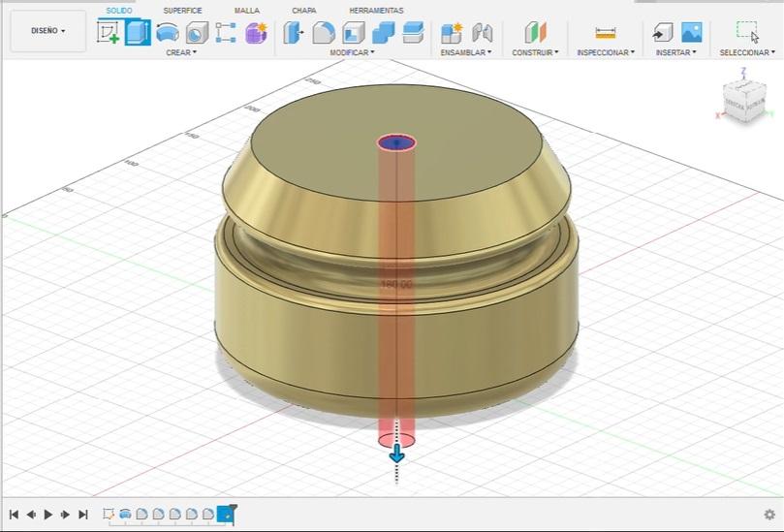Image resolution: width=784 pixels, height=532 pixels.
Task: Expand the INSPECCIONAR menu
Action: [x=606, y=52]
